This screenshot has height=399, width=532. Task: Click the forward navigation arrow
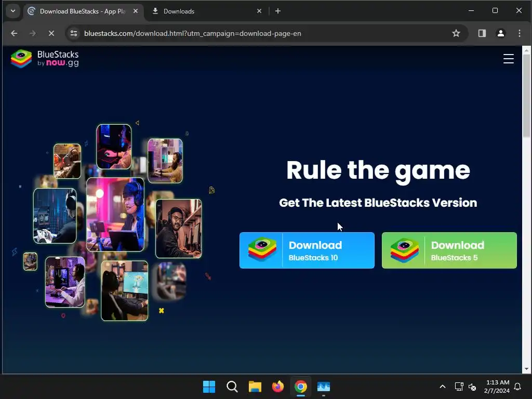(33, 33)
